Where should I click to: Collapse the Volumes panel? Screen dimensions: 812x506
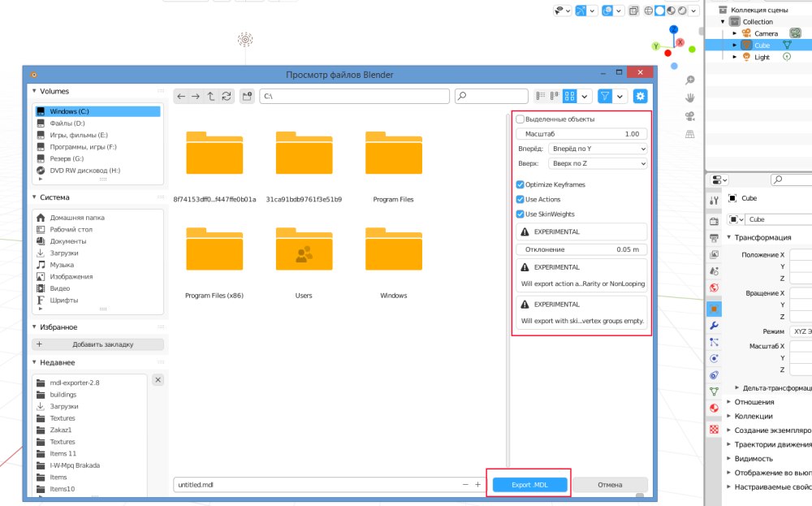click(x=34, y=91)
